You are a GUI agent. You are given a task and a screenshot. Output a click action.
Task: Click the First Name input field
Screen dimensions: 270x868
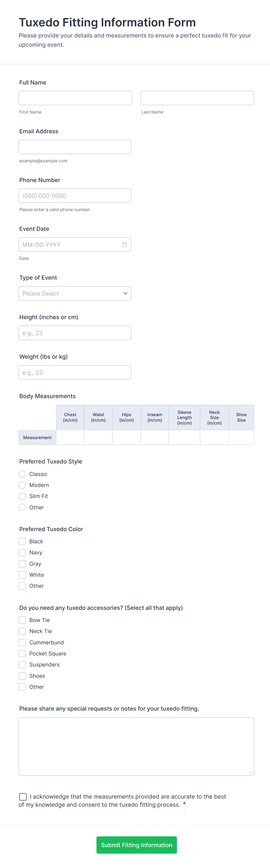tap(75, 98)
